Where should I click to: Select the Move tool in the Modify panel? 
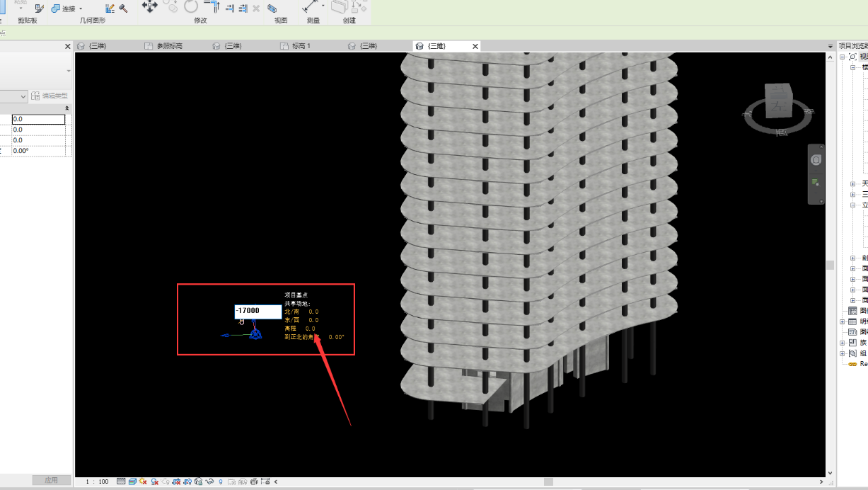(150, 6)
